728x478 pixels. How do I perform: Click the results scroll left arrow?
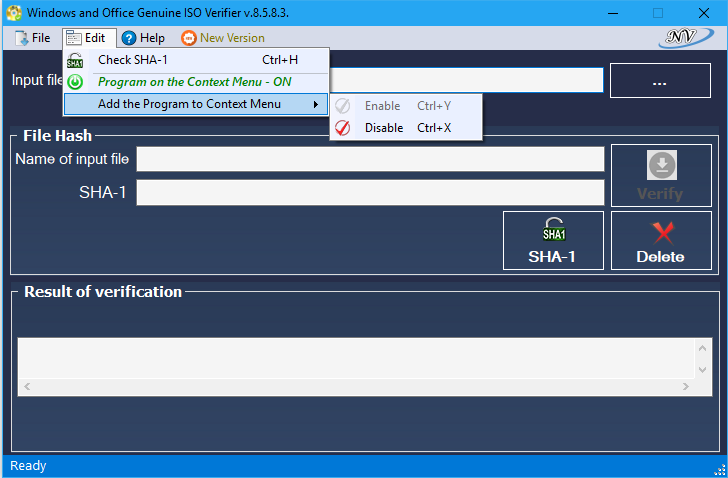[27, 387]
